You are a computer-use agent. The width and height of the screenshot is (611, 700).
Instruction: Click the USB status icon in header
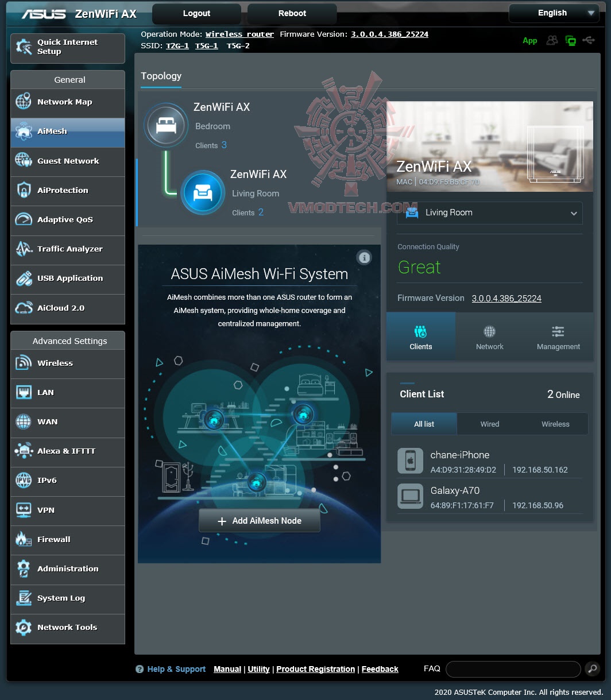(588, 40)
